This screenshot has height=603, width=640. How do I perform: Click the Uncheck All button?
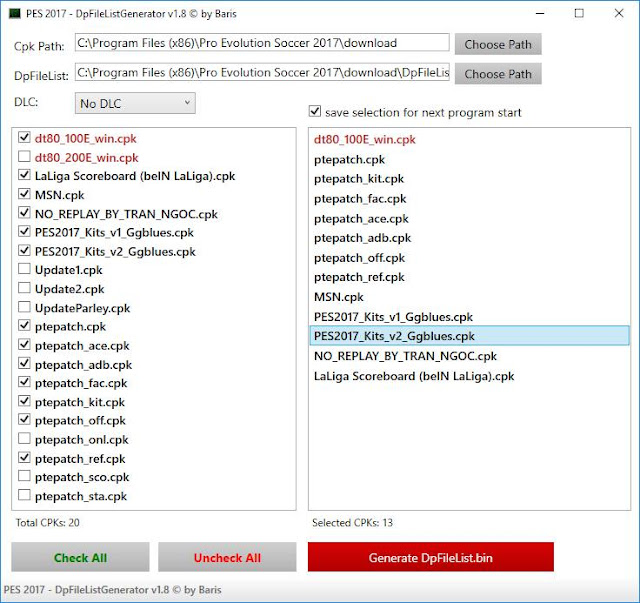(x=227, y=557)
